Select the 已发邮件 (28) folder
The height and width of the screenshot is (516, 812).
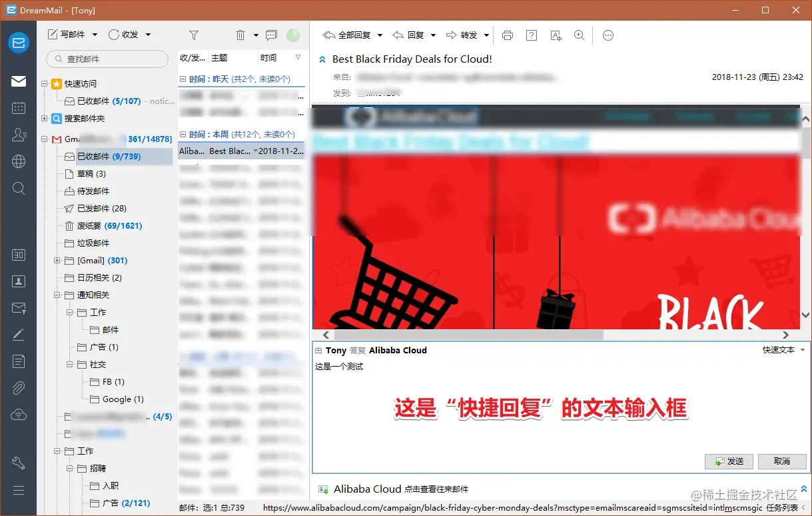coord(101,209)
